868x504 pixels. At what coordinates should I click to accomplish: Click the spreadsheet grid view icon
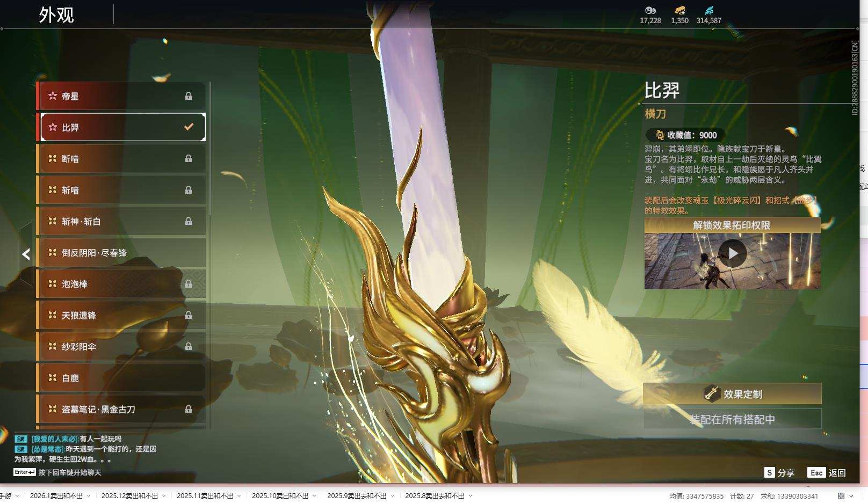click(x=841, y=496)
